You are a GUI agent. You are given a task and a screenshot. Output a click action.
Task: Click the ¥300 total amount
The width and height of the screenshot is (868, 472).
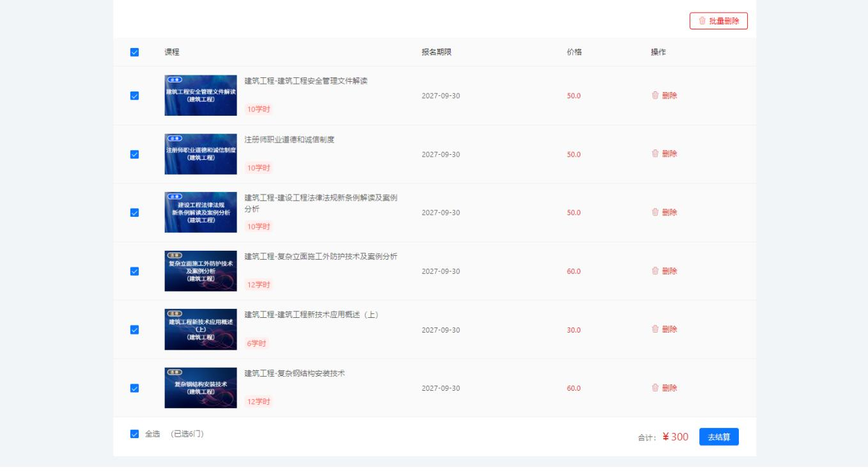tap(675, 437)
